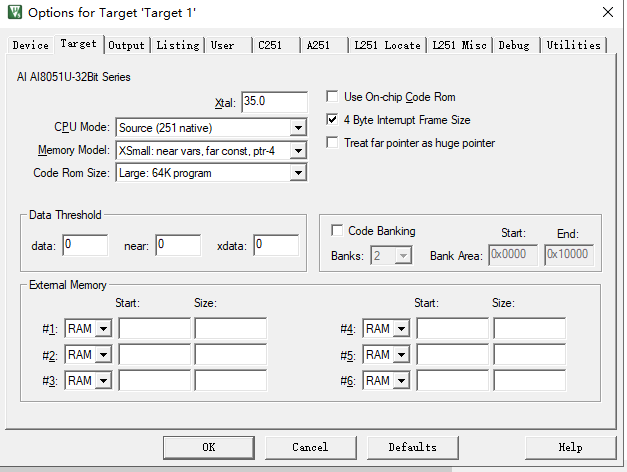Open Help for target options
The width and height of the screenshot is (627, 472).
[571, 447]
